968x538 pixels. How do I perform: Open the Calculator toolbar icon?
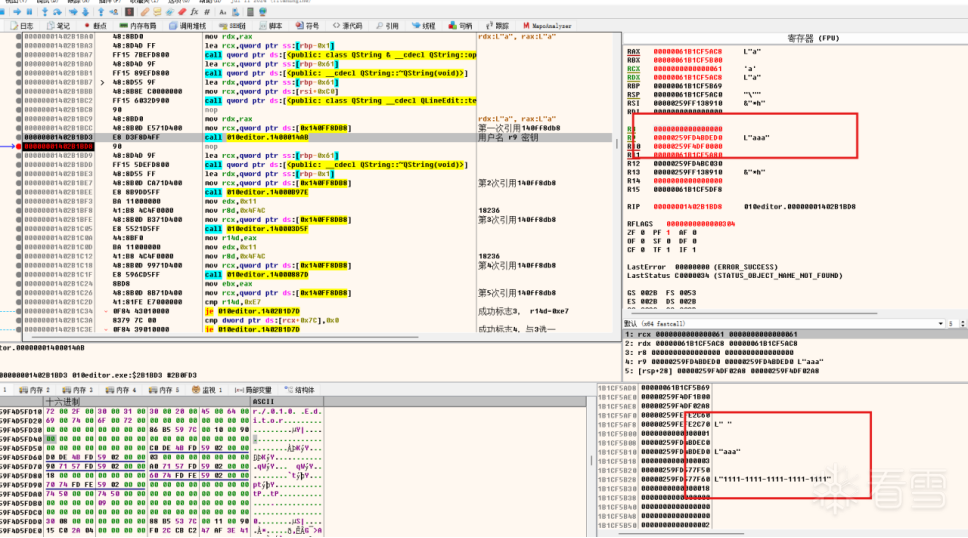(251, 12)
